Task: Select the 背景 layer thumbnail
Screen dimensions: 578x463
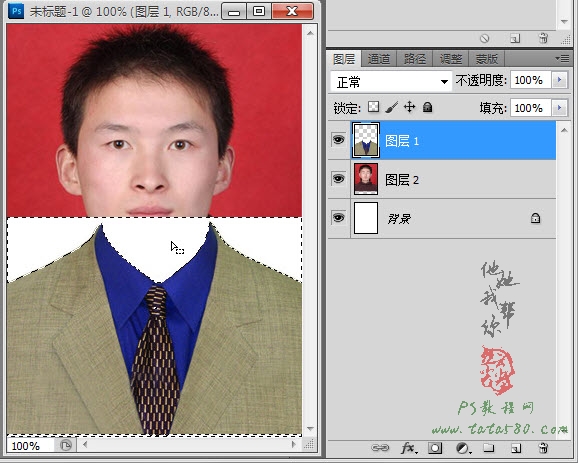Action: click(x=366, y=218)
